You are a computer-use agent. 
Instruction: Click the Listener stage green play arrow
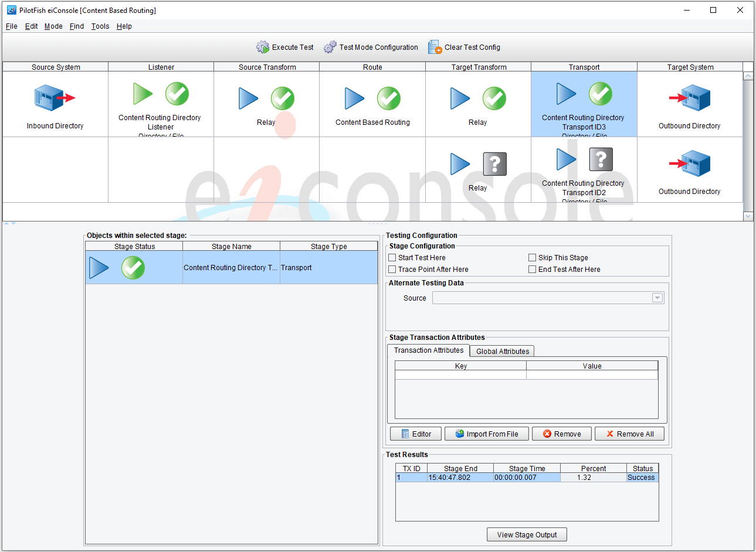click(x=143, y=94)
